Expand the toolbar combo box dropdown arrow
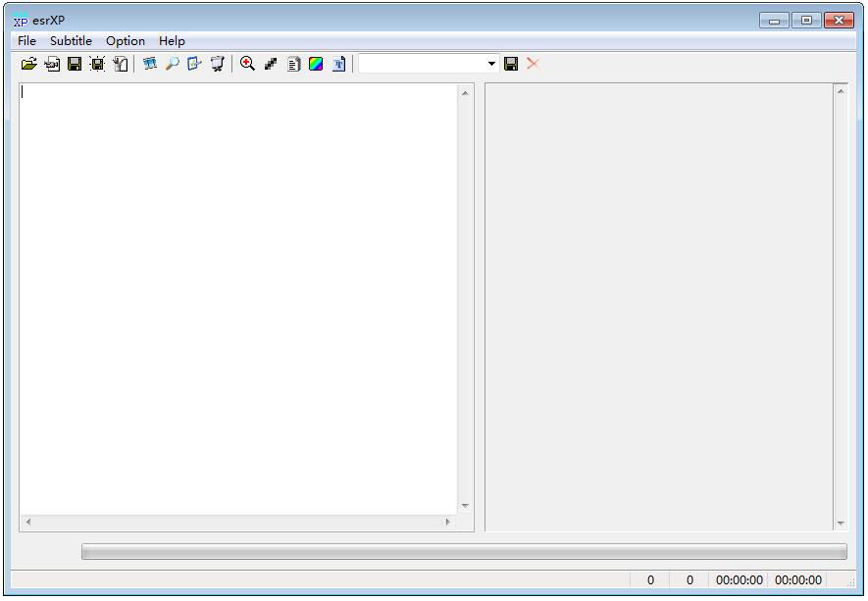Screen dimensions: 868x601 coord(492,64)
